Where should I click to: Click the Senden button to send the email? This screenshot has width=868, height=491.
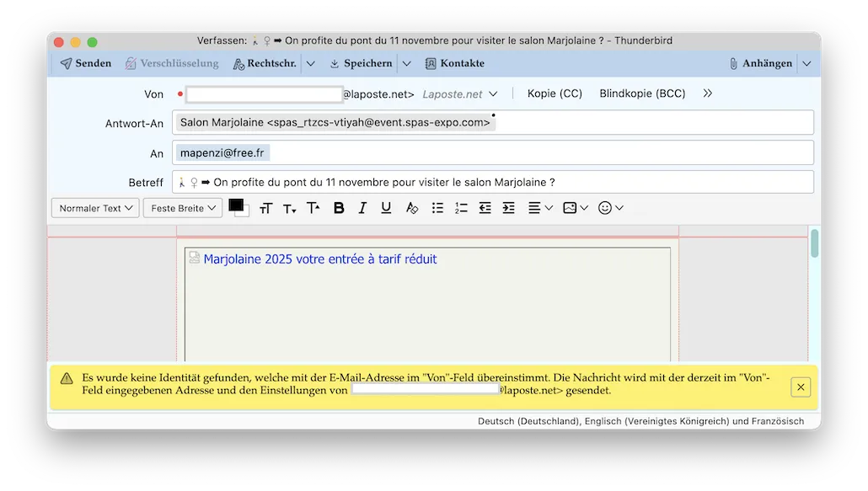pyautogui.click(x=86, y=63)
